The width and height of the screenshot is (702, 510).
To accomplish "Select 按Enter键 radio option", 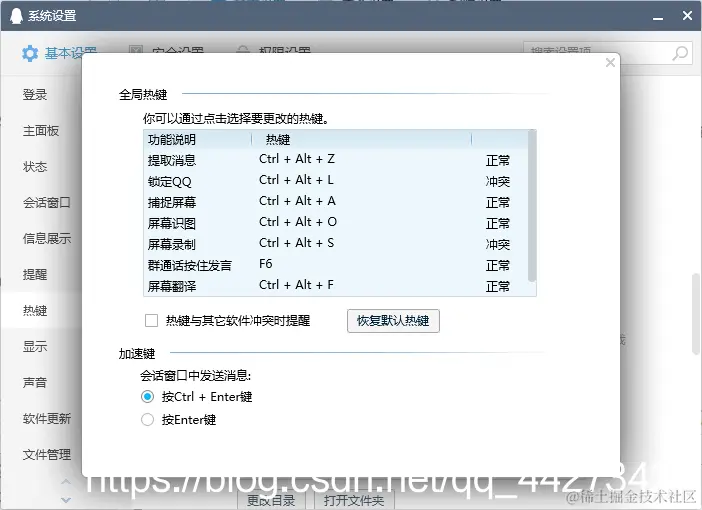I will (x=147, y=420).
